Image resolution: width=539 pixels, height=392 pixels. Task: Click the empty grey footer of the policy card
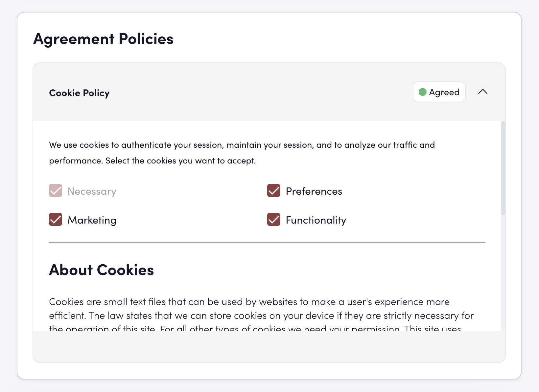click(269, 346)
